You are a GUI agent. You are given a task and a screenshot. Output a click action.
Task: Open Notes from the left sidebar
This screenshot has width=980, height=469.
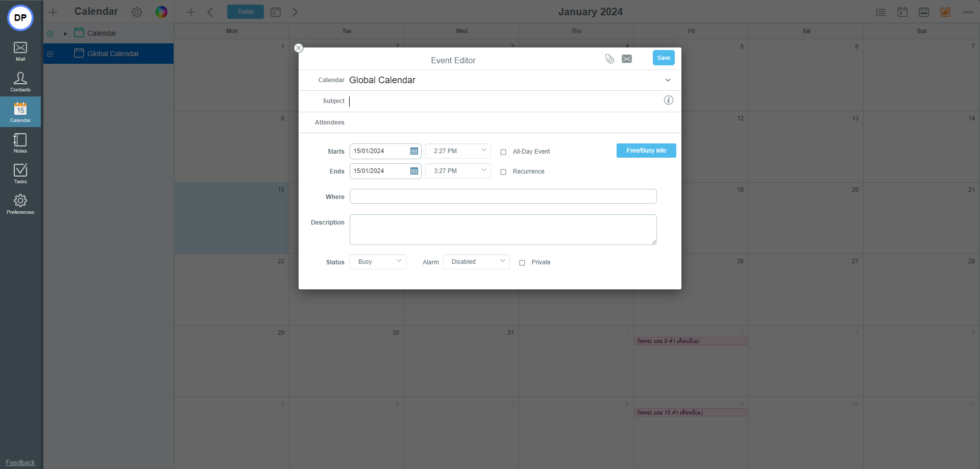click(x=20, y=143)
